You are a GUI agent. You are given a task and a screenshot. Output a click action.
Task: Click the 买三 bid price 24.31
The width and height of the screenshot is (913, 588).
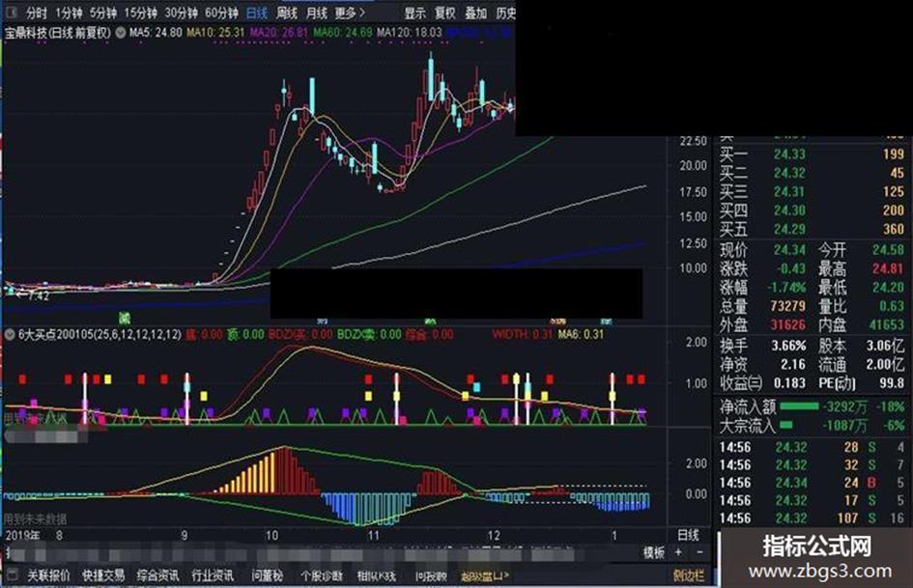789,191
